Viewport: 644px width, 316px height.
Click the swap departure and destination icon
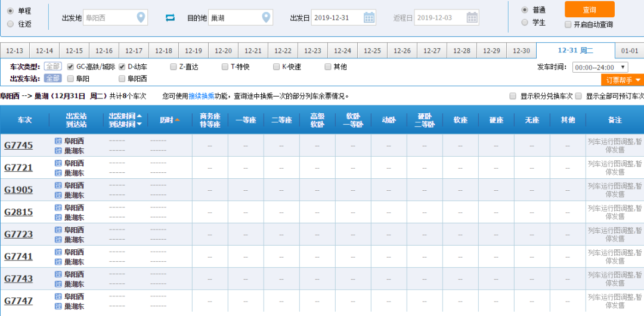pos(171,18)
